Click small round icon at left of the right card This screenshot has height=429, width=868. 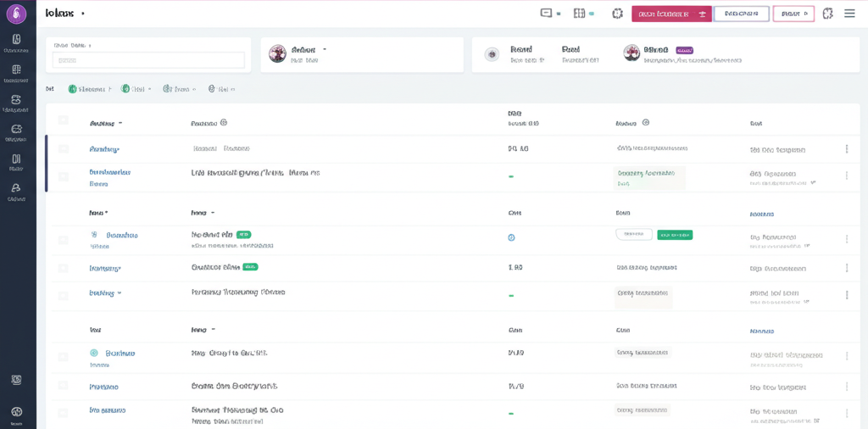pyautogui.click(x=490, y=54)
